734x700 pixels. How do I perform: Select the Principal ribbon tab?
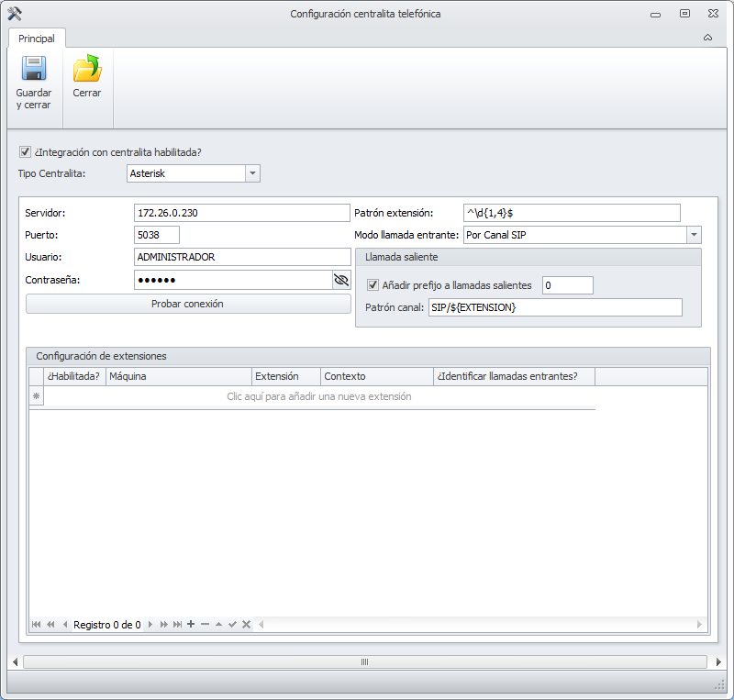pyautogui.click(x=37, y=39)
